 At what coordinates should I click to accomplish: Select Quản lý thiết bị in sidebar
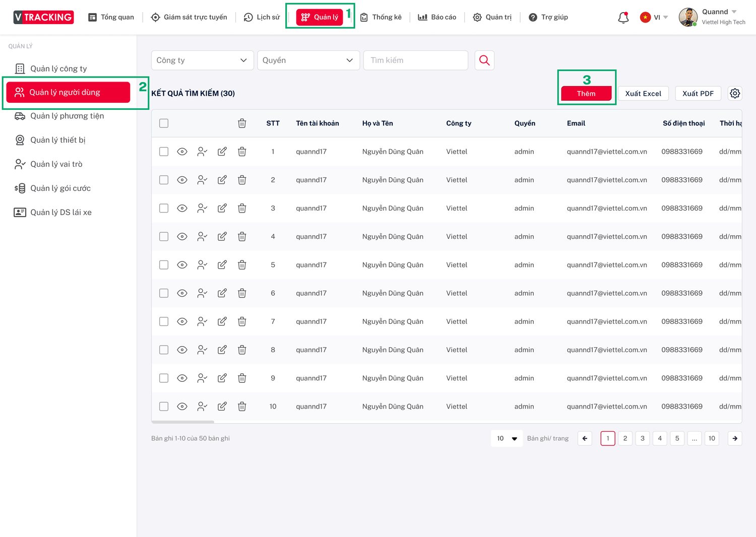(x=50, y=140)
